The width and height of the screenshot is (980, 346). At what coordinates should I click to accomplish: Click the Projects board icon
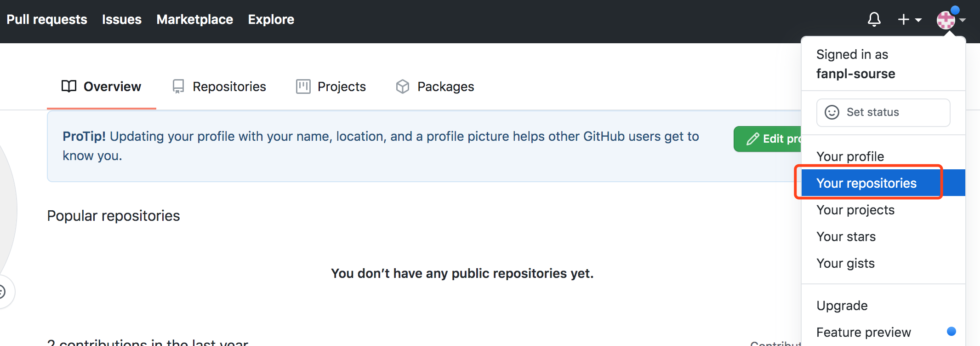tap(303, 86)
